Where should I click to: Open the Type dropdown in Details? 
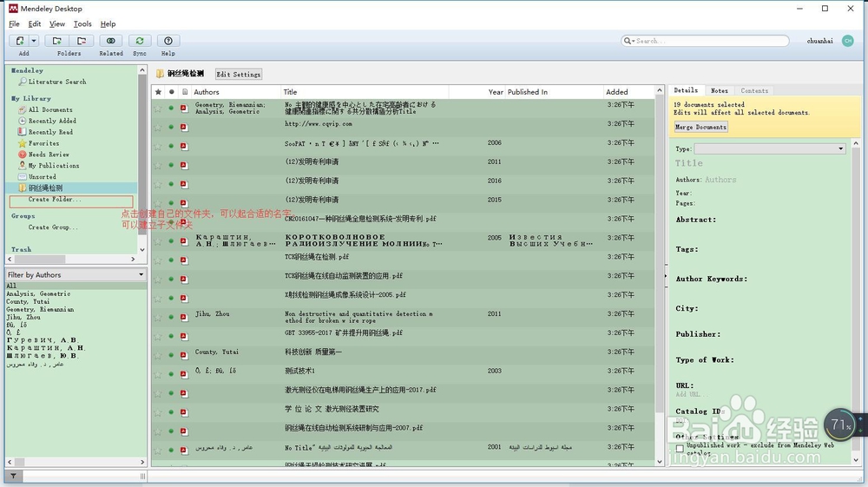[770, 148]
